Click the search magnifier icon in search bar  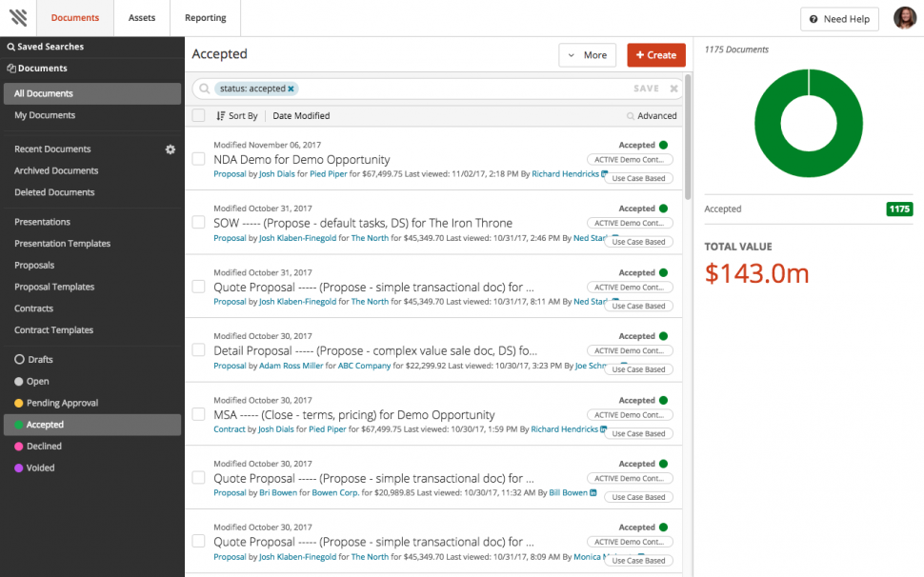(204, 89)
